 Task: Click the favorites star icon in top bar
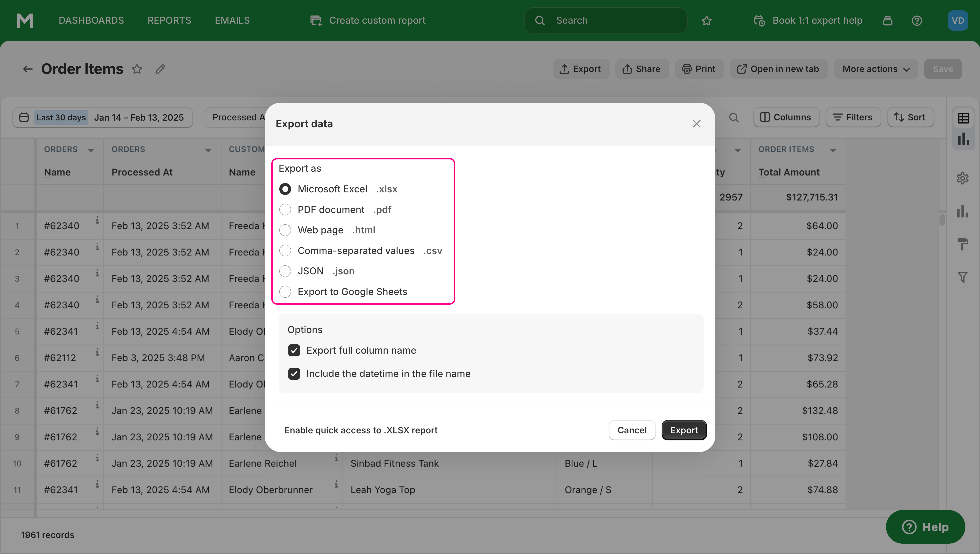(x=706, y=21)
